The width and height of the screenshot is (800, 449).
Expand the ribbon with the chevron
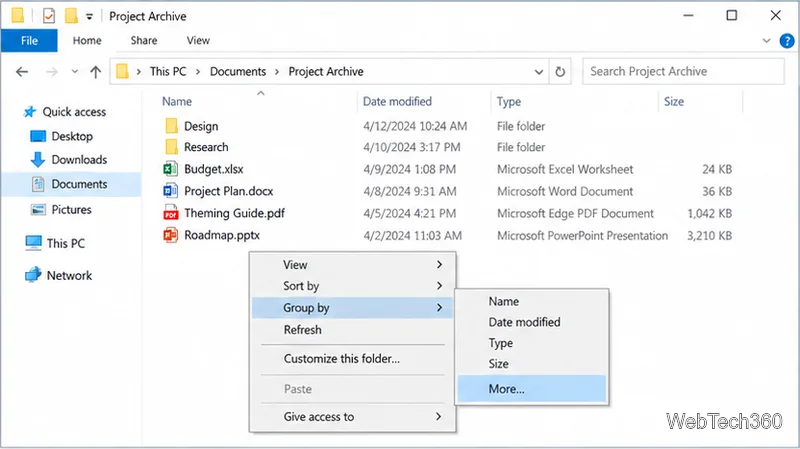click(766, 41)
